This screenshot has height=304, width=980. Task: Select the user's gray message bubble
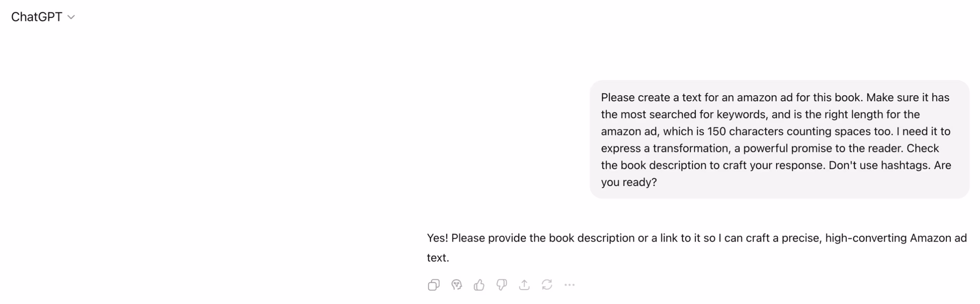coord(779,139)
